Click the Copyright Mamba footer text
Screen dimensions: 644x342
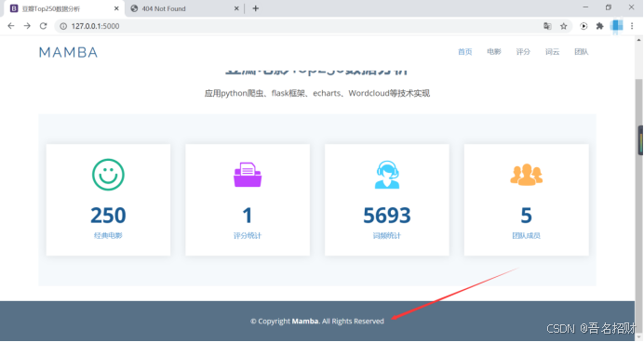coord(317,321)
